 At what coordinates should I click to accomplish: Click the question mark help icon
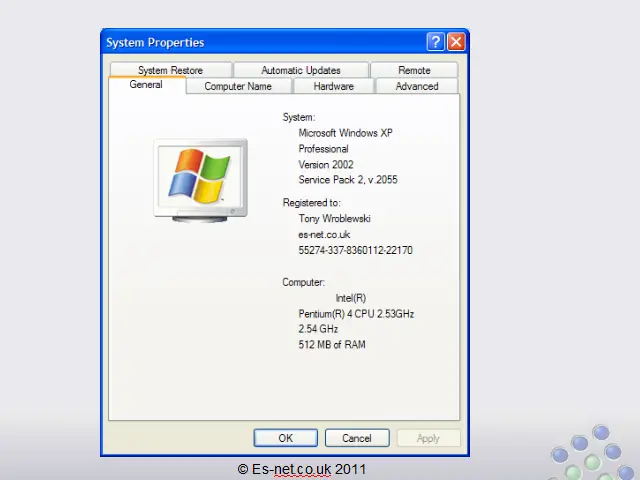[436, 42]
